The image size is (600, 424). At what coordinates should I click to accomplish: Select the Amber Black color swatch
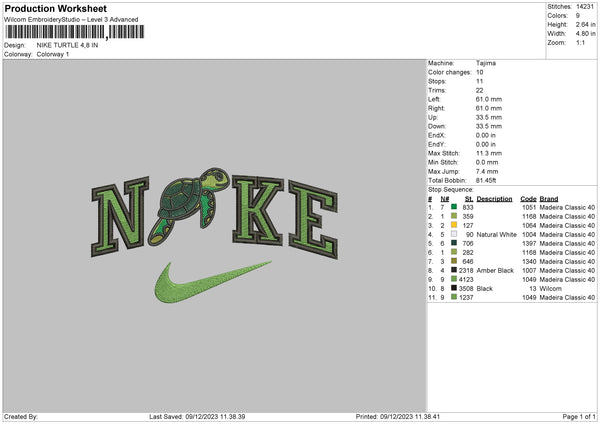pyautogui.click(x=454, y=270)
